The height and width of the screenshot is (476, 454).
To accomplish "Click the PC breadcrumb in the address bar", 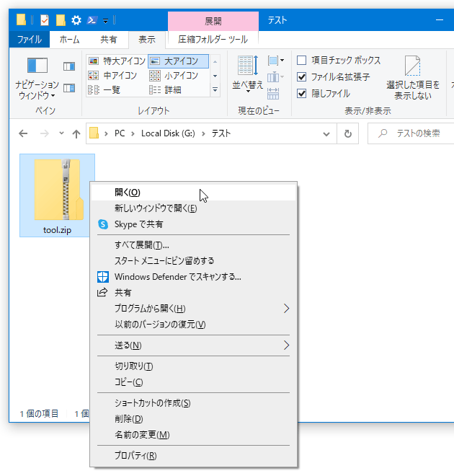I will [120, 133].
